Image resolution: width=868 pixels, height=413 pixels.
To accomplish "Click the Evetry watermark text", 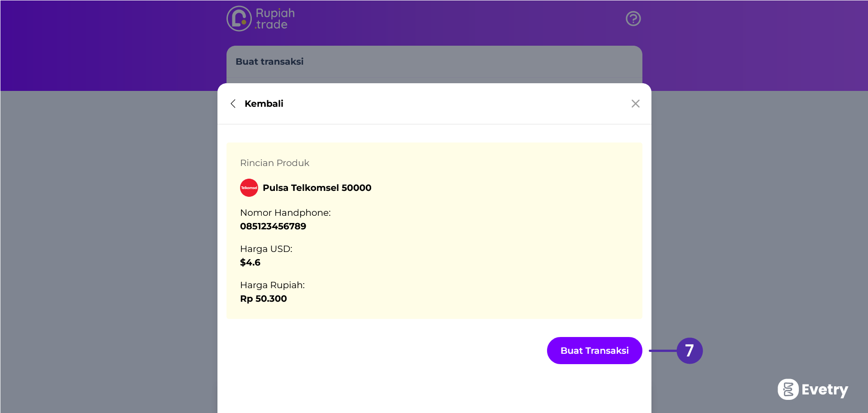I will point(825,389).
